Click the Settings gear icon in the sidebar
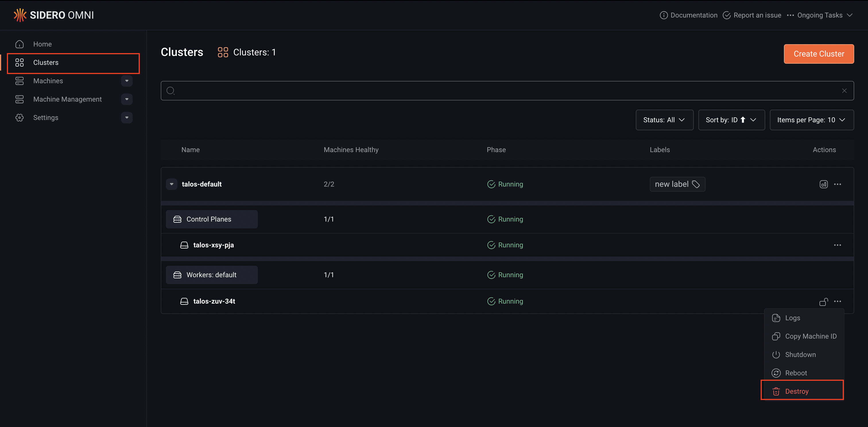This screenshot has width=868, height=427. coord(20,118)
